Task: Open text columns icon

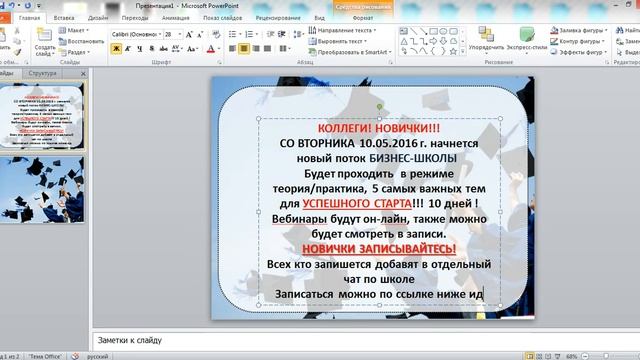Action: 284,49
